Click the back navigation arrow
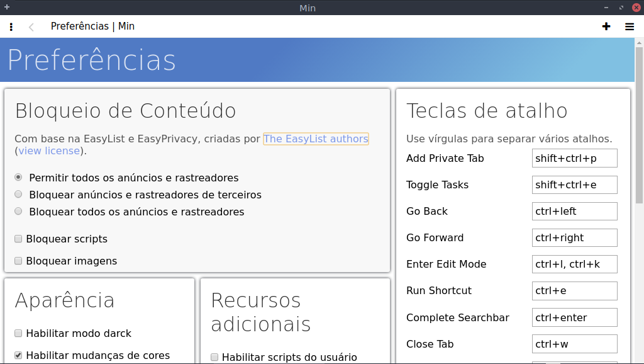The width and height of the screenshot is (644, 364). click(x=30, y=26)
